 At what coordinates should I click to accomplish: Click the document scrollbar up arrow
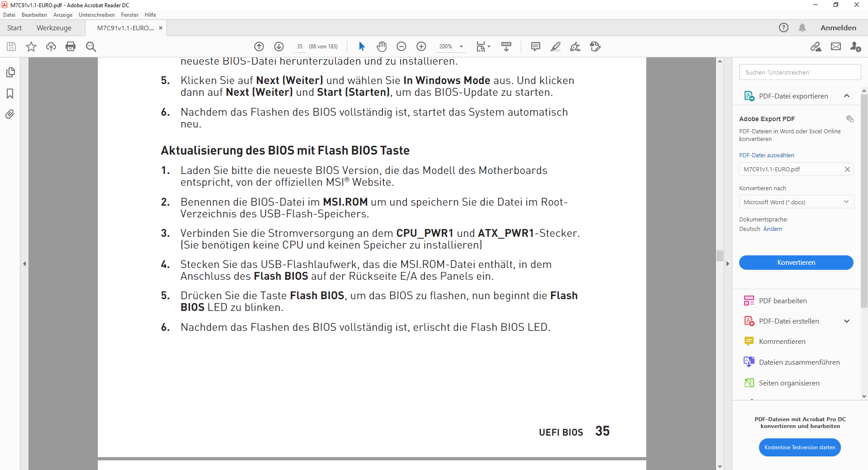[x=720, y=61]
